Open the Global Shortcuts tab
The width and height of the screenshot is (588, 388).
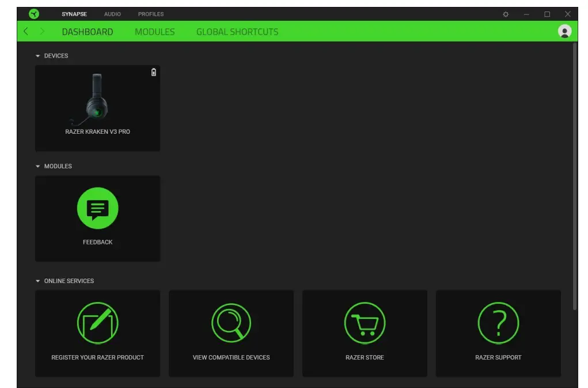point(237,32)
